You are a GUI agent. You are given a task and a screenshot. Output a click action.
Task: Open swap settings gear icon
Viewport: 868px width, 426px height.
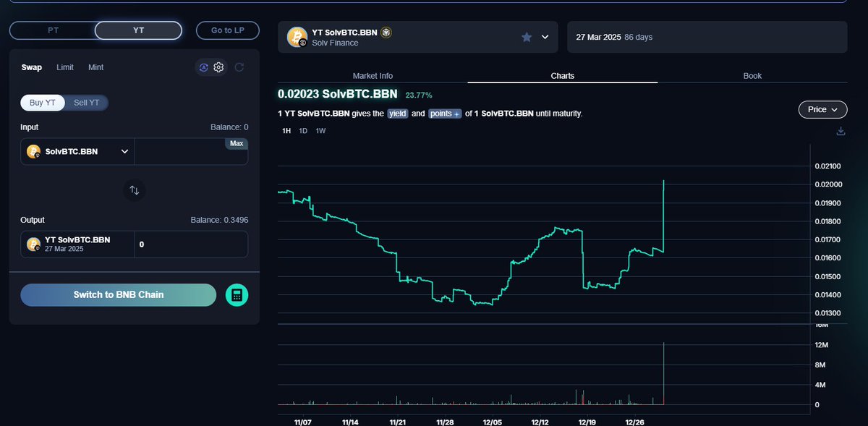(x=219, y=67)
